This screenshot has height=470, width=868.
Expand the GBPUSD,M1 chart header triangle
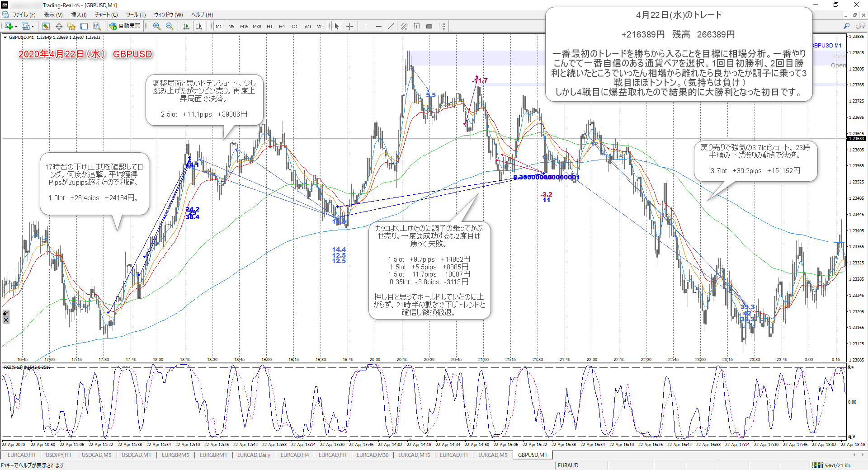pyautogui.click(x=5, y=38)
